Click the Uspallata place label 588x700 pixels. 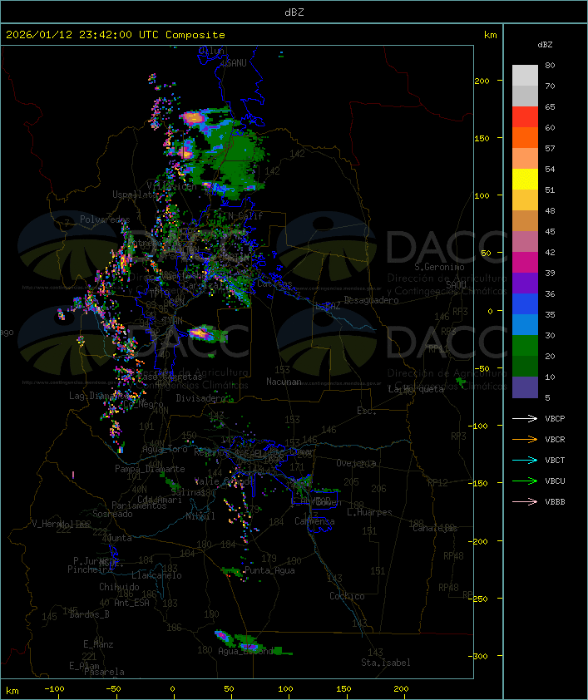[x=135, y=195]
